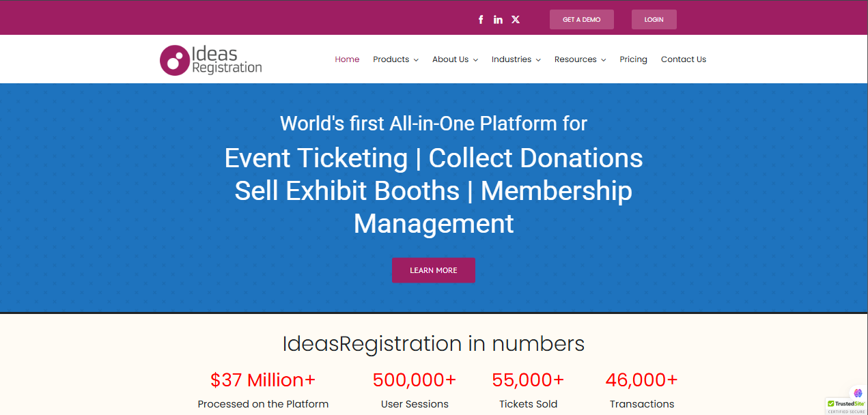Viewport: 868px width, 415px height.
Task: Expand the Products dropdown menu
Action: pyautogui.click(x=395, y=59)
